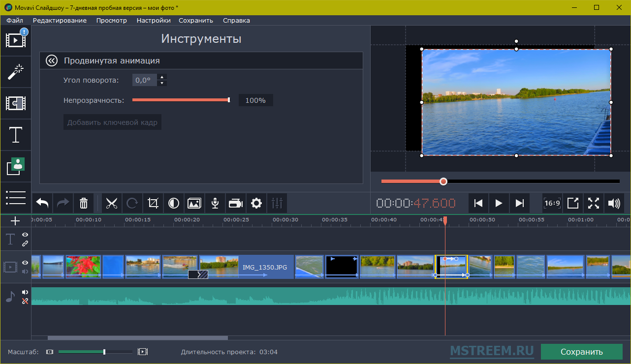Click the red playhead marker
The width and height of the screenshot is (631, 364).
[445, 221]
